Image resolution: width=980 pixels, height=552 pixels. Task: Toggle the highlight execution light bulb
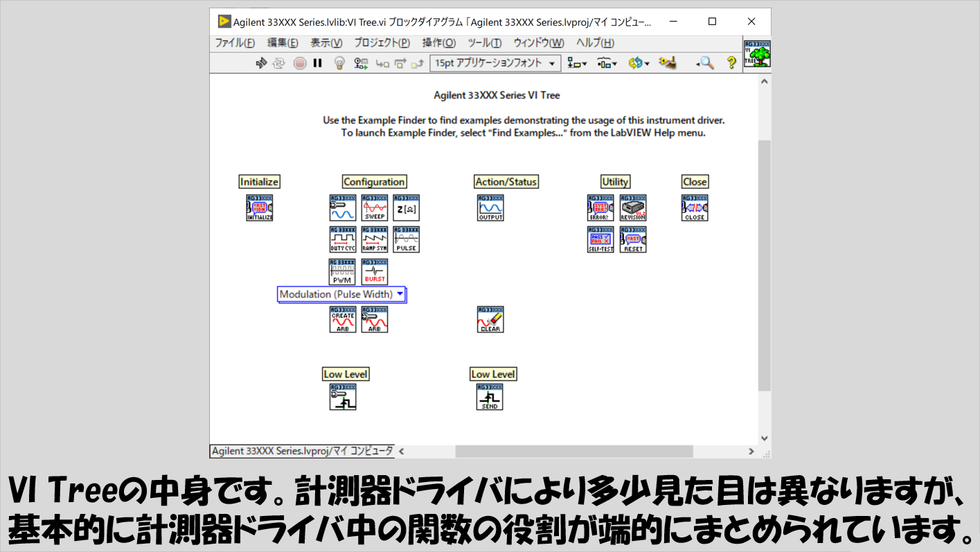(x=339, y=63)
